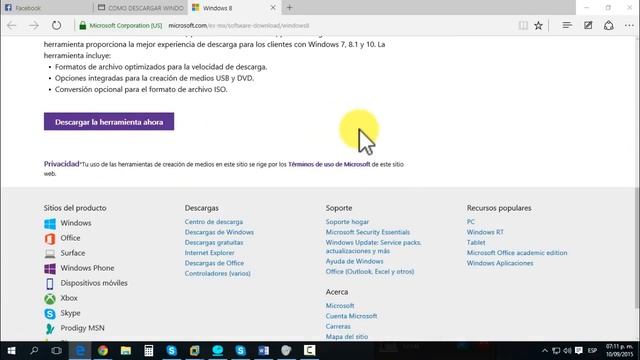The width and height of the screenshot is (640, 360).
Task: Click the green lock security icon
Action: pos(82,25)
